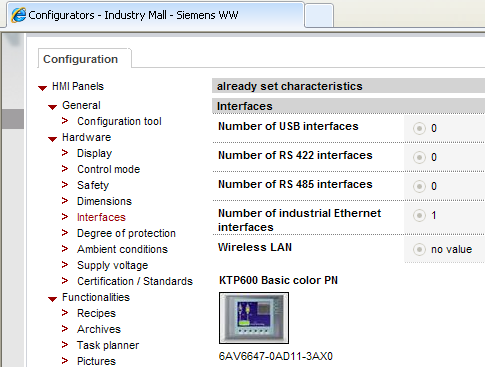Select radio 0 for RS 485 interfaces
485x367 pixels.
tap(419, 186)
